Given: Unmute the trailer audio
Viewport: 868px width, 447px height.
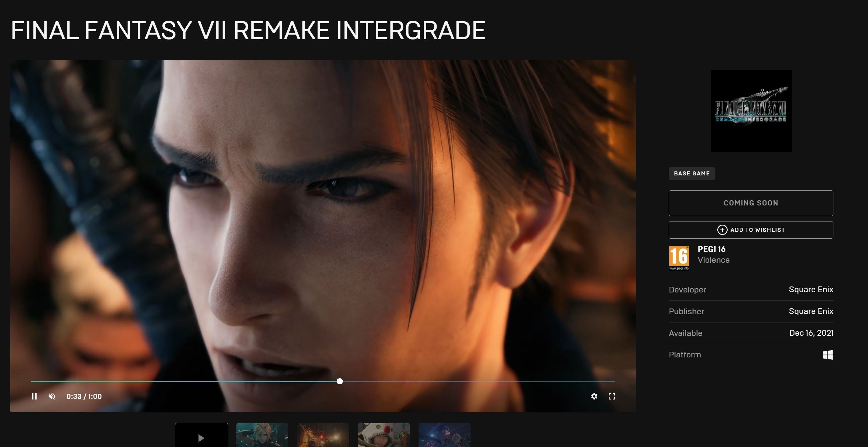Looking at the screenshot, I should [x=51, y=396].
